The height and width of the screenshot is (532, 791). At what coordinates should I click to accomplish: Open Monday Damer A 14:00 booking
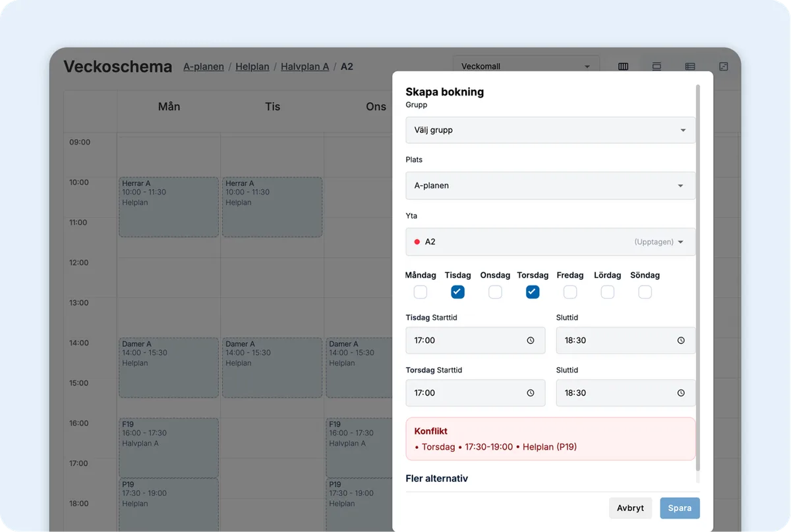point(169,368)
